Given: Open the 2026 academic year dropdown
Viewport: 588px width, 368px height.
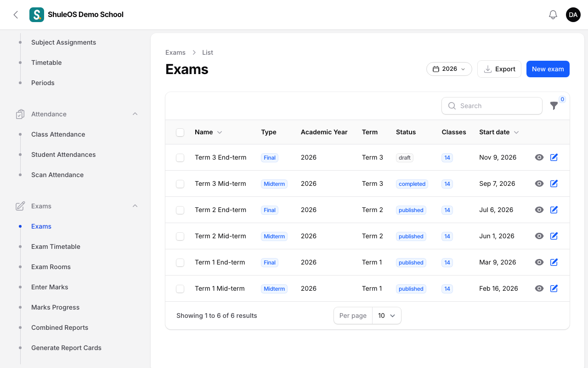Looking at the screenshot, I should pyautogui.click(x=449, y=69).
